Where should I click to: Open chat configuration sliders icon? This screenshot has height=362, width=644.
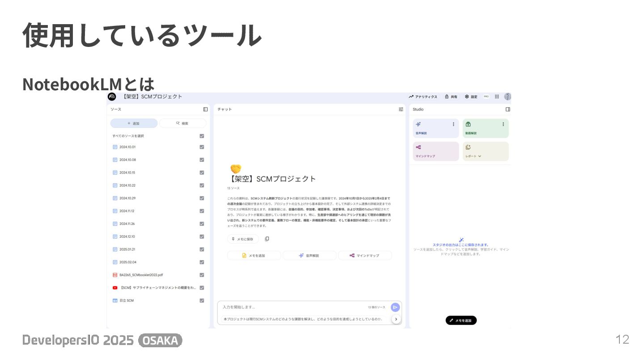pyautogui.click(x=401, y=109)
